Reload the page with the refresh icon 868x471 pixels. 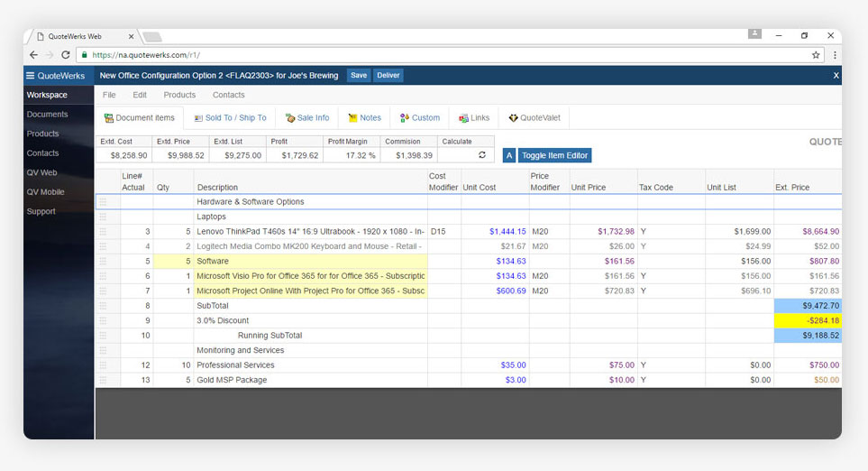tap(65, 55)
